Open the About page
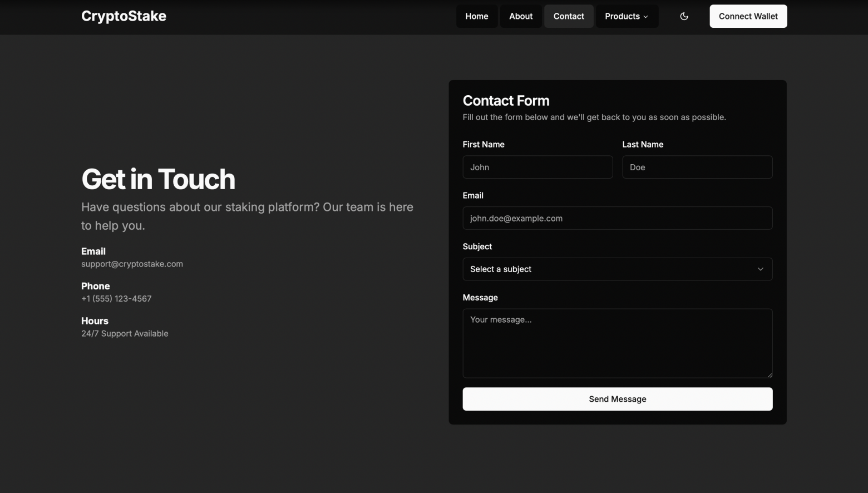The image size is (868, 493). click(520, 16)
